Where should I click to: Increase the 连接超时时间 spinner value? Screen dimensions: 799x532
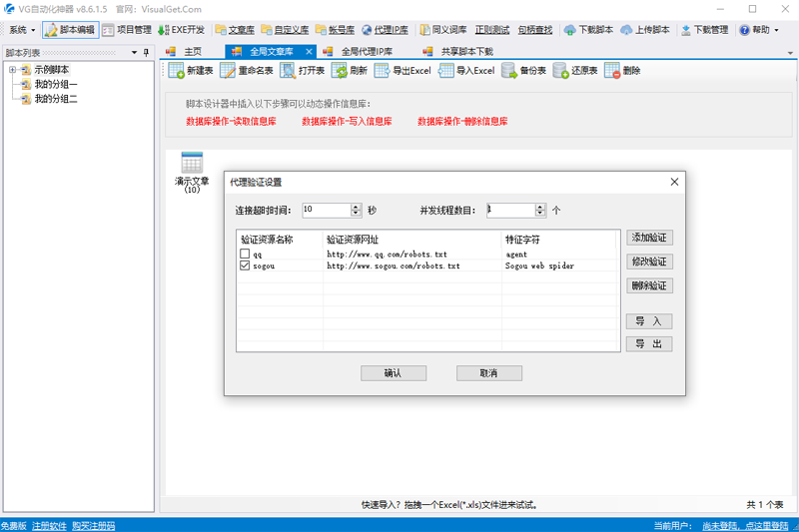pyautogui.click(x=357, y=207)
